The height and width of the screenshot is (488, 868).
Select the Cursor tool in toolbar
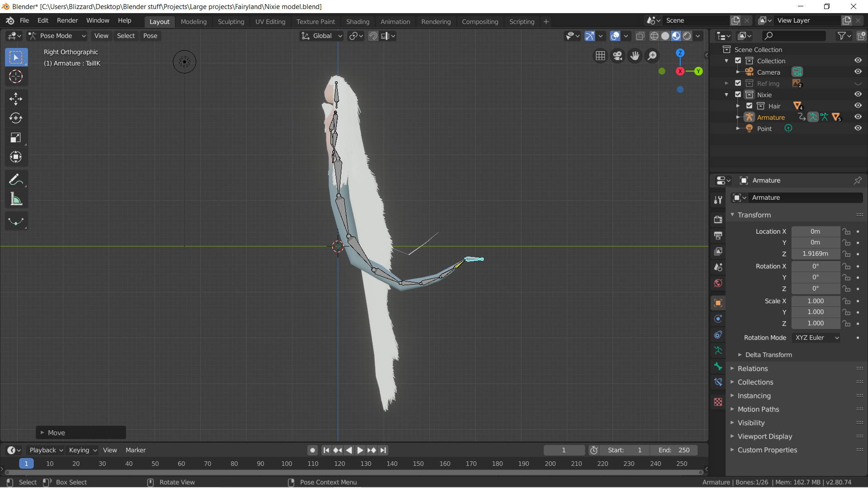click(16, 77)
